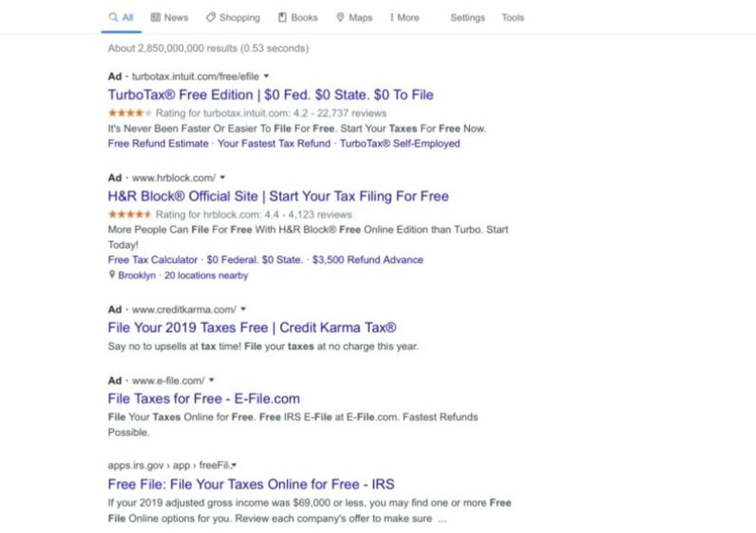Click the Books tab book icon
Screen dimensions: 756x533
[x=282, y=18]
